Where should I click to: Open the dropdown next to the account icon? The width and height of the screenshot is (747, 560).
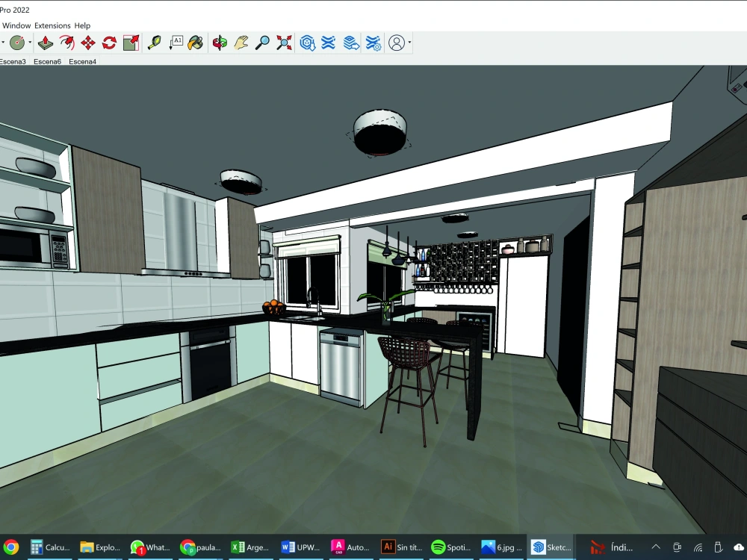click(x=409, y=43)
